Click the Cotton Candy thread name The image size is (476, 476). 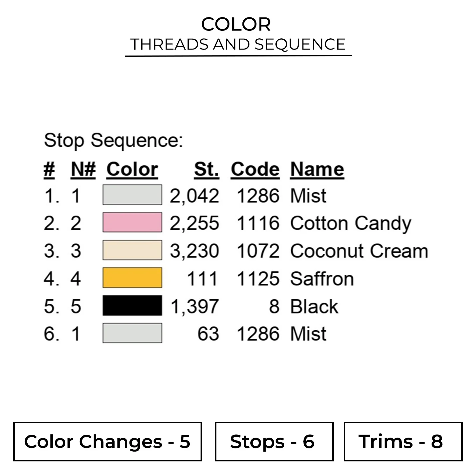tap(351, 223)
